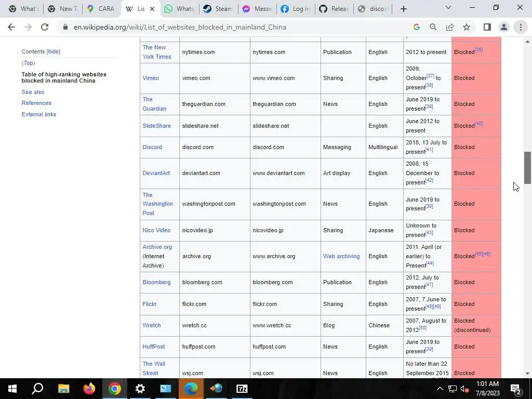Viewport: 532px width, 399px height.
Task: Open File Explorer from the taskbar
Action: [x=63, y=389]
